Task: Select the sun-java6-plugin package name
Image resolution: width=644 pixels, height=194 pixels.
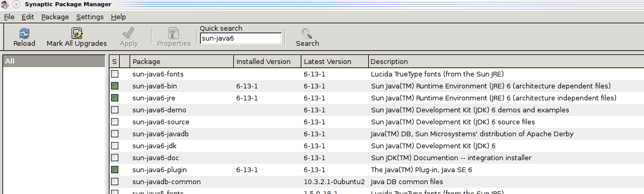Action: pyautogui.click(x=159, y=170)
